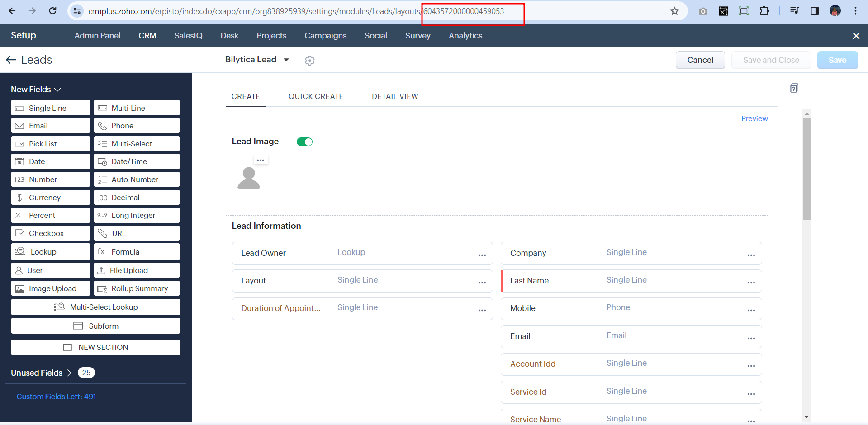The height and width of the screenshot is (425, 868).
Task: Click the Unused Fields count badge 25
Action: click(86, 373)
